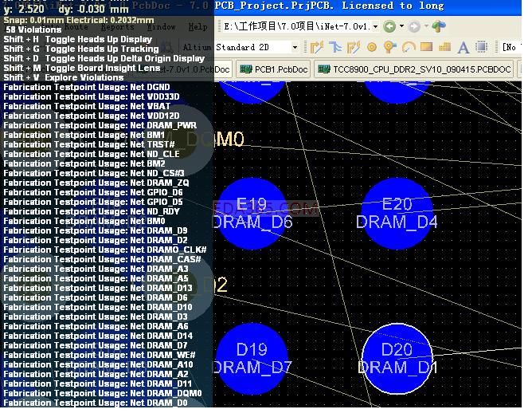This screenshot has width=532, height=417.
Task: Pick the Place Fill rectangle tool
Action: [x=427, y=47]
